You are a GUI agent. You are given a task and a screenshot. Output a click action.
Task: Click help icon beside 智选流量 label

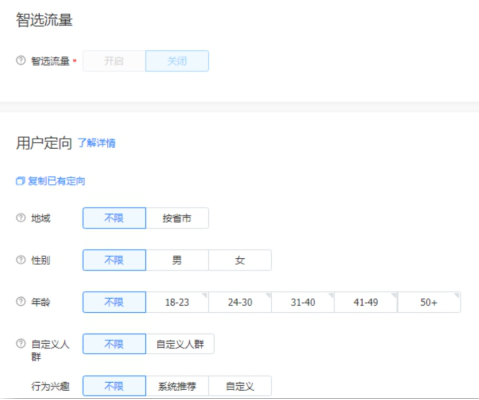point(21,61)
